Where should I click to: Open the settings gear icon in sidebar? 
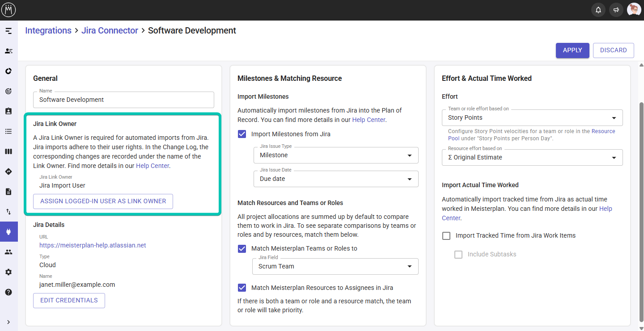(8, 272)
